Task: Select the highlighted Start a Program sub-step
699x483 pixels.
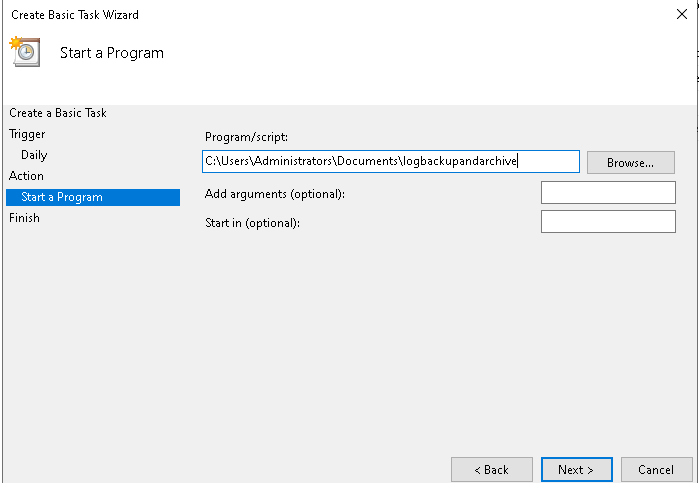Action: point(62,197)
